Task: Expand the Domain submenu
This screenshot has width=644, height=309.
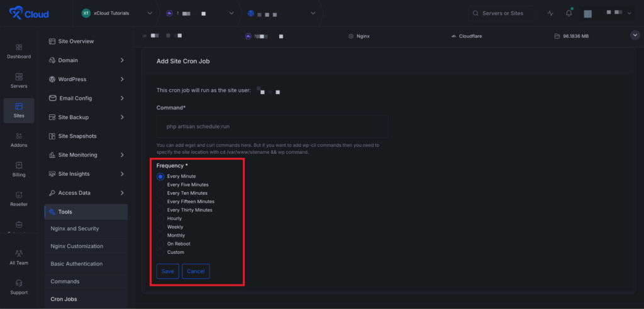Action: 122,60
